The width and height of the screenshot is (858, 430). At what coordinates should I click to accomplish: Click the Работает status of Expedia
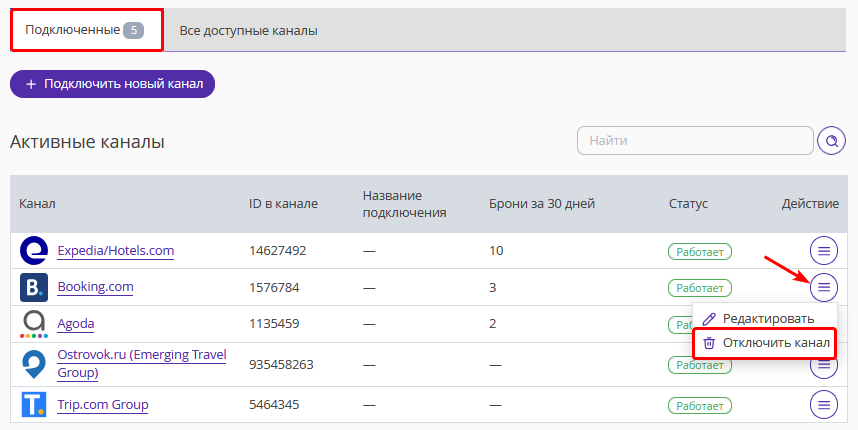pos(700,252)
